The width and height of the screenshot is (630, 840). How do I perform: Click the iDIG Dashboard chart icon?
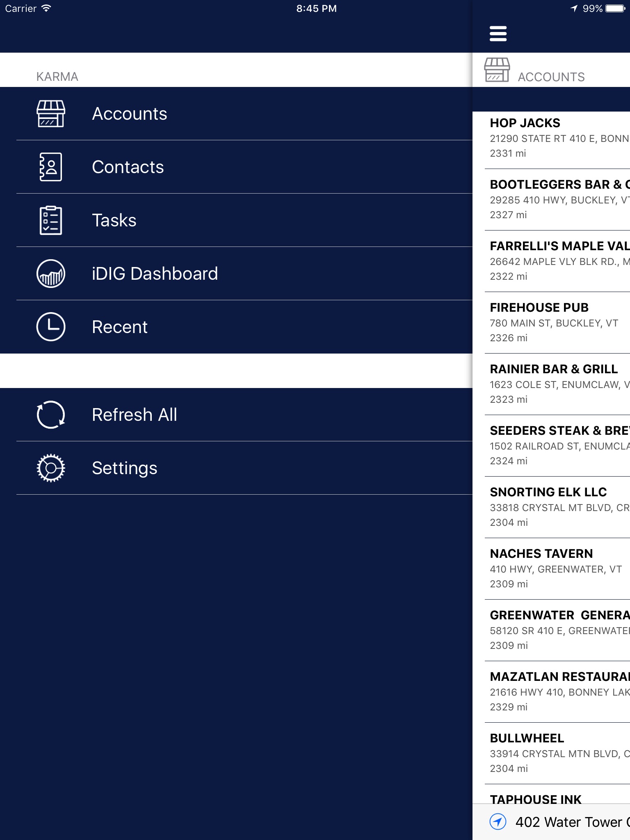tap(51, 274)
